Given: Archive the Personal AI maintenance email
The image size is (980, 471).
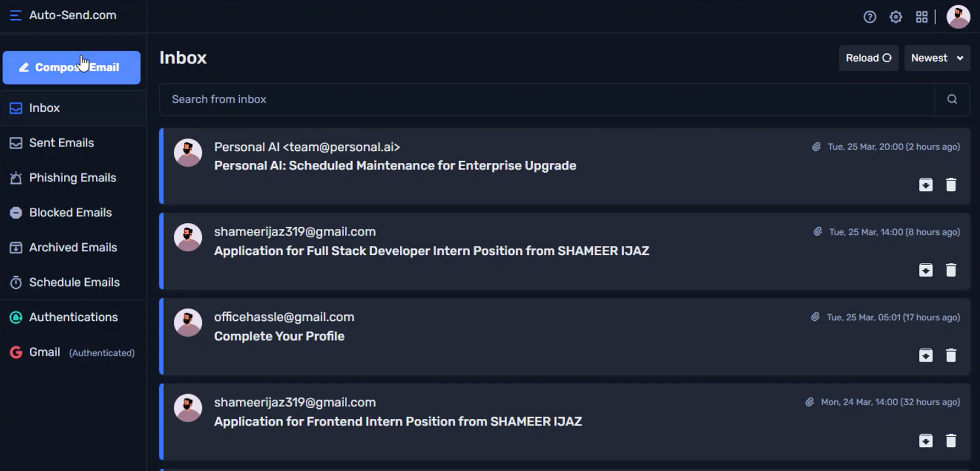Looking at the screenshot, I should (926, 184).
